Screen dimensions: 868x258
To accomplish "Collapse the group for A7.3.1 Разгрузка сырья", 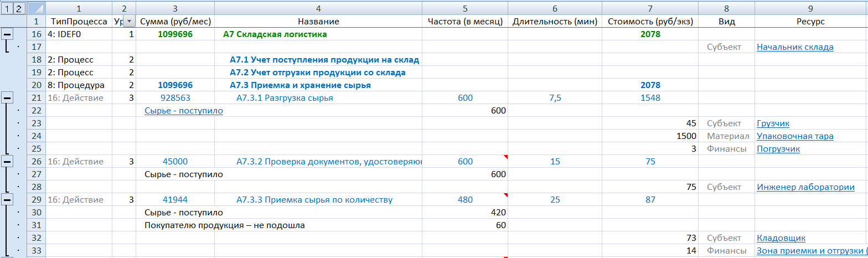I will tap(8, 98).
